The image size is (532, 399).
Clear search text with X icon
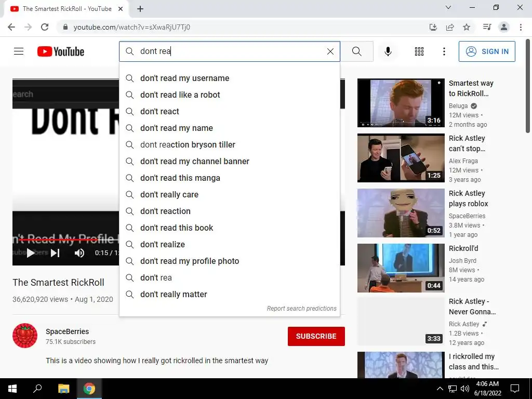(330, 51)
